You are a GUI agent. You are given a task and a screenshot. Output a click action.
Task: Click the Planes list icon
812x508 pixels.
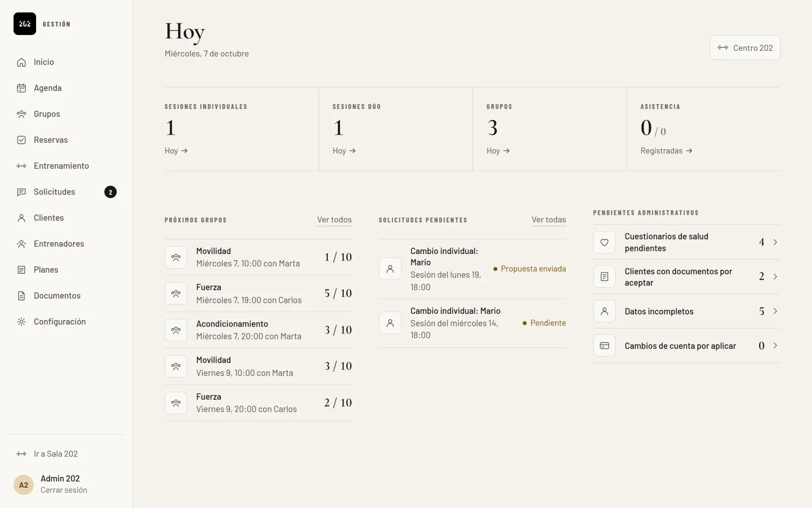coord(21,270)
